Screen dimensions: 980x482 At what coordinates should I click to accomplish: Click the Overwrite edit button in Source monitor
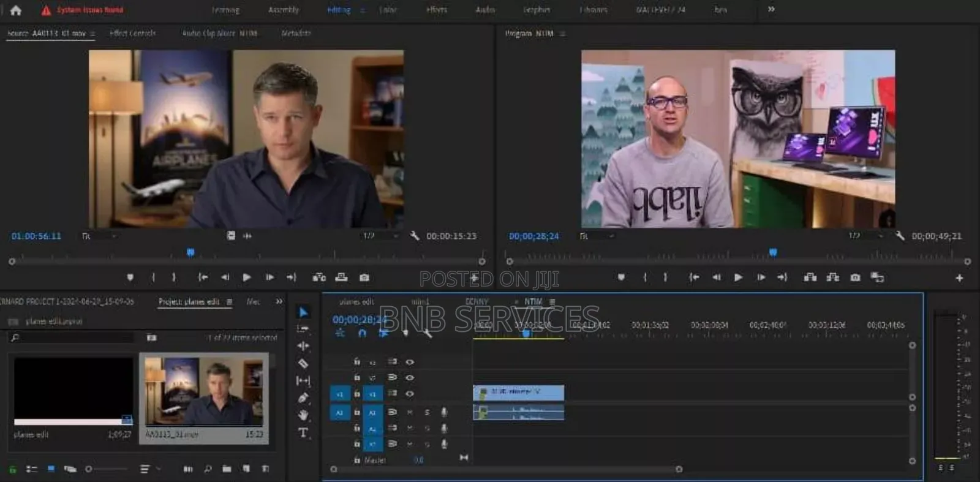tap(342, 277)
